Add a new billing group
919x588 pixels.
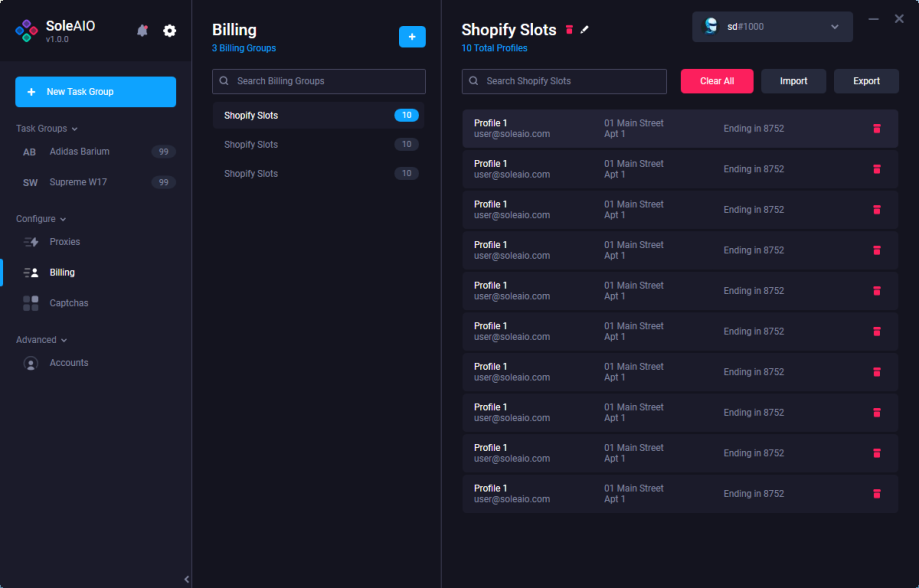[412, 36]
